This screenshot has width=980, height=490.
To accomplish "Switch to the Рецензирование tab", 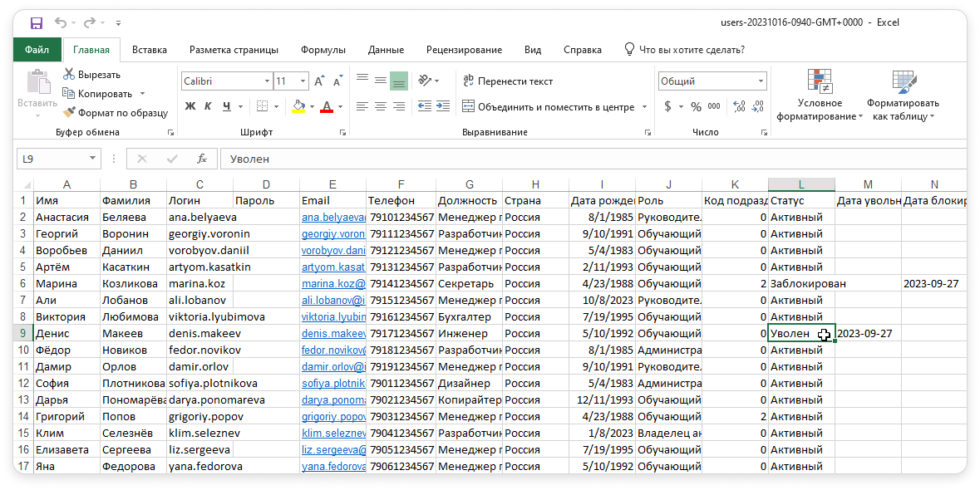I will [464, 50].
